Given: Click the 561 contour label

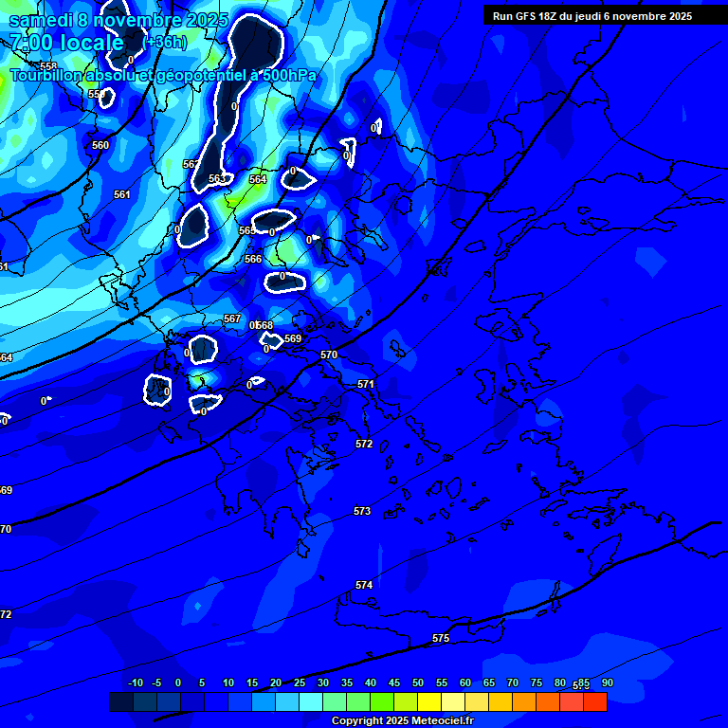Looking at the screenshot, I should tap(122, 195).
